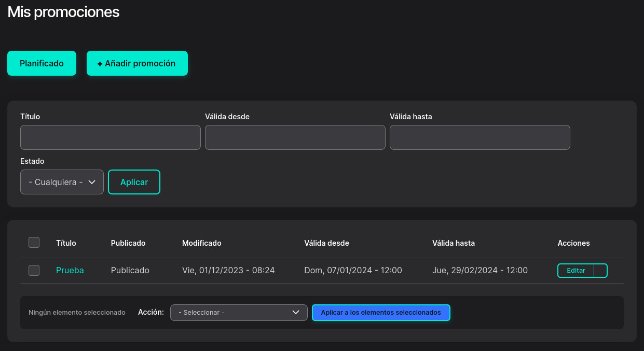The image size is (644, 351).
Task: Open the Acción Seleccionar dropdown
Action: click(x=239, y=313)
